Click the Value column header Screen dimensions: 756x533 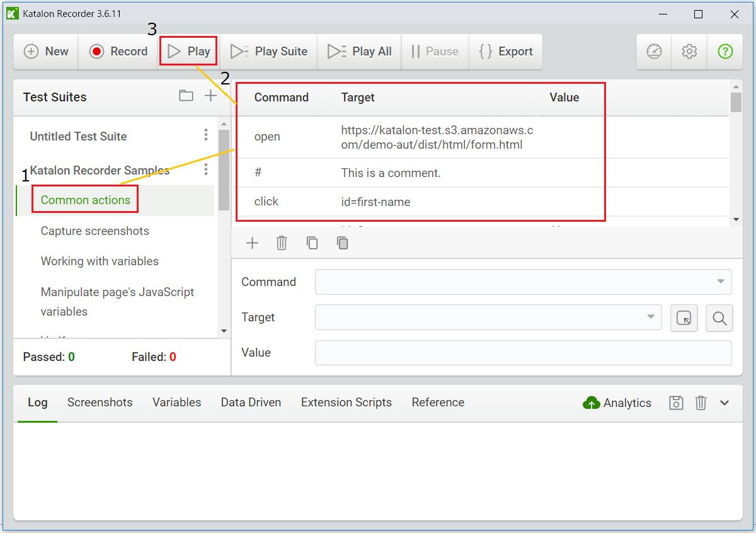(564, 98)
